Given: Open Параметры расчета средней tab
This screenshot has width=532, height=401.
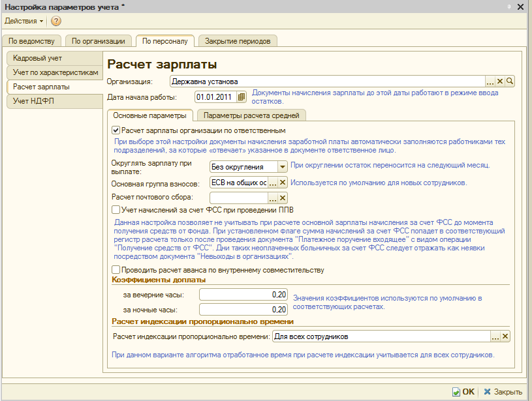Looking at the screenshot, I should click(251, 115).
